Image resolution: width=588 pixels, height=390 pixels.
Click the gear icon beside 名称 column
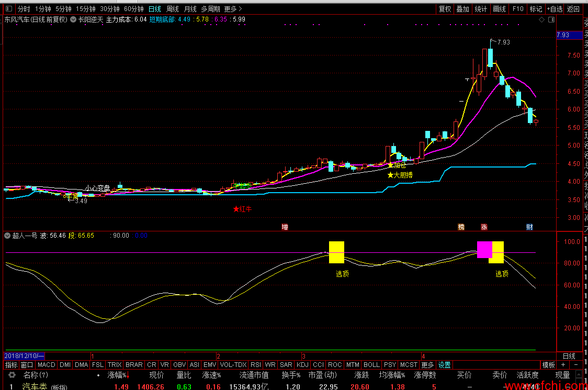pyautogui.click(x=12, y=375)
